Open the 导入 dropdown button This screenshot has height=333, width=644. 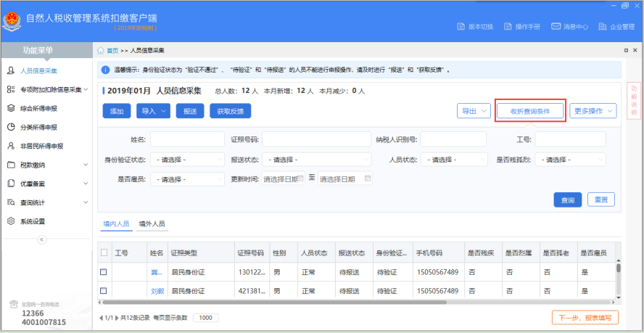[153, 111]
